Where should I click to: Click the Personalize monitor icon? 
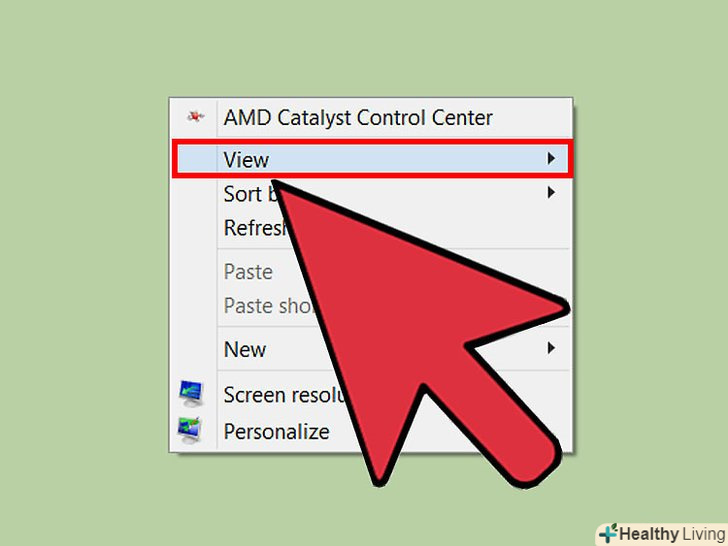(190, 430)
